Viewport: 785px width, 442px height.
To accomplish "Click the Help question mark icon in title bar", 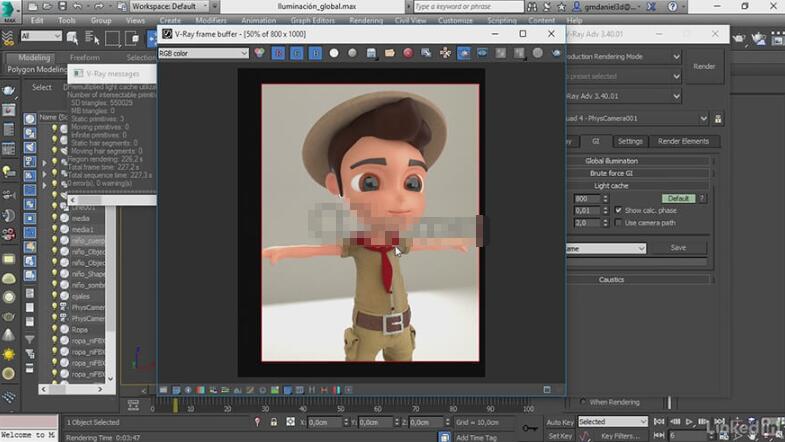I will point(672,7).
